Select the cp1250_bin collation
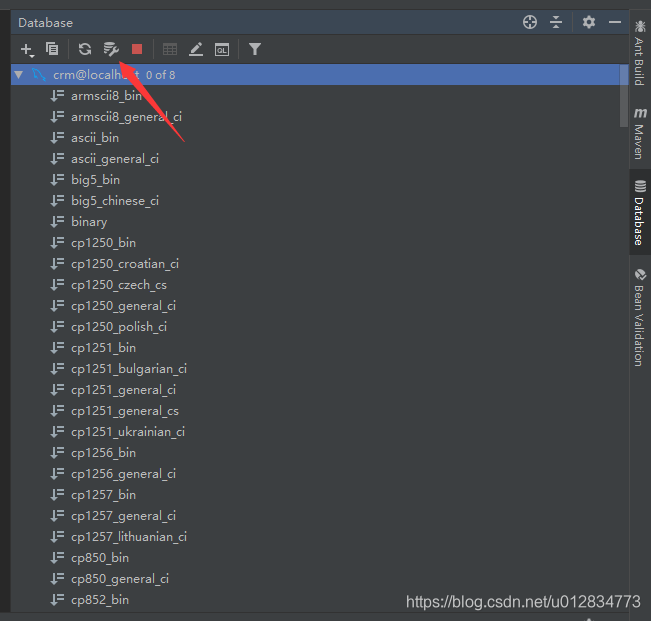 point(103,243)
